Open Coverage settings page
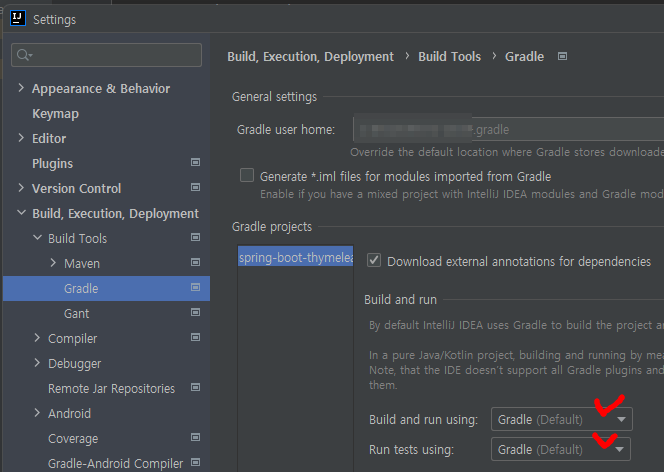Viewport: 664px width, 472px height. pyautogui.click(x=73, y=439)
